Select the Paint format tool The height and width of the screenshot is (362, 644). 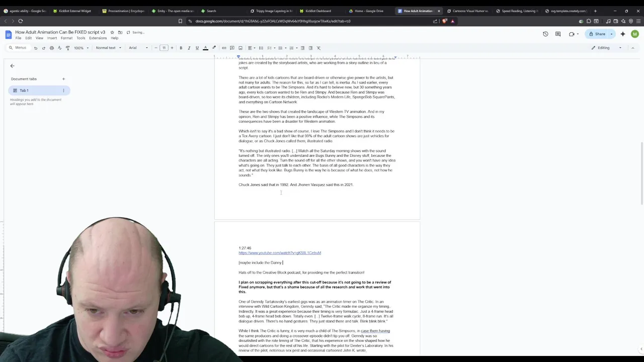67,48
